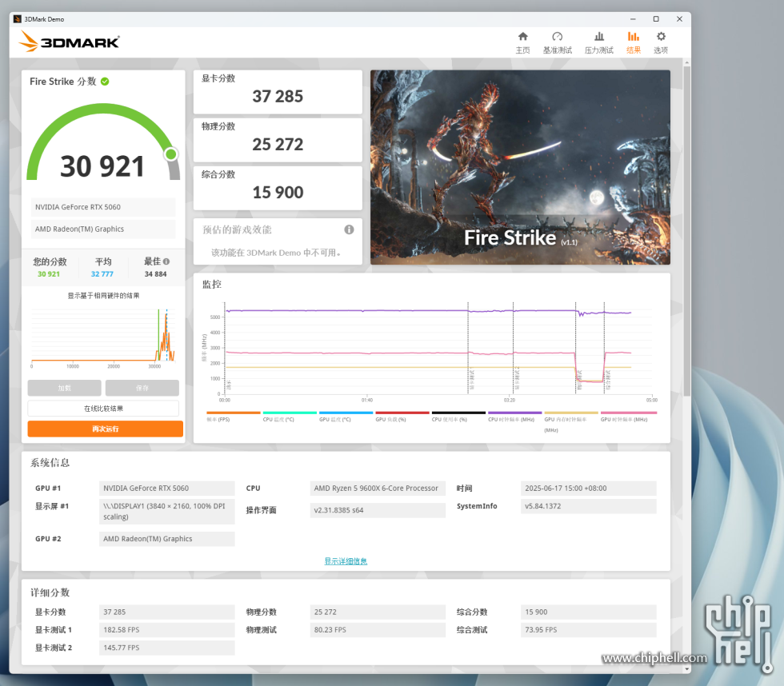Click the info icon in 预估的游戏效能 panel

point(349,229)
